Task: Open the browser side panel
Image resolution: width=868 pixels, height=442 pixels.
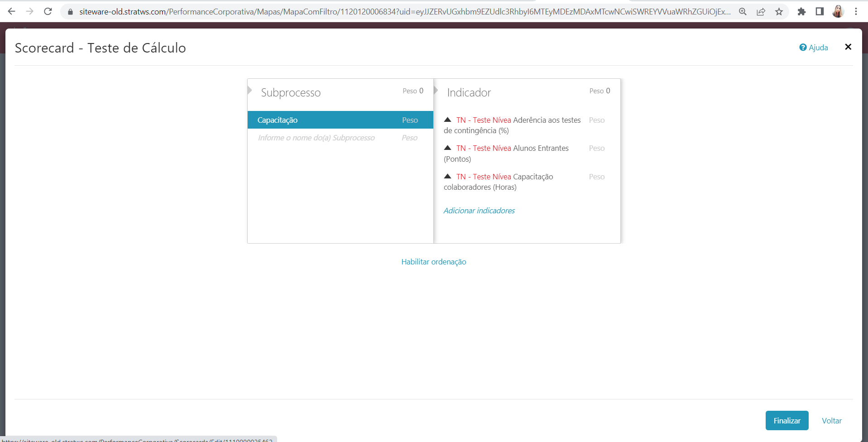Action: (x=820, y=12)
